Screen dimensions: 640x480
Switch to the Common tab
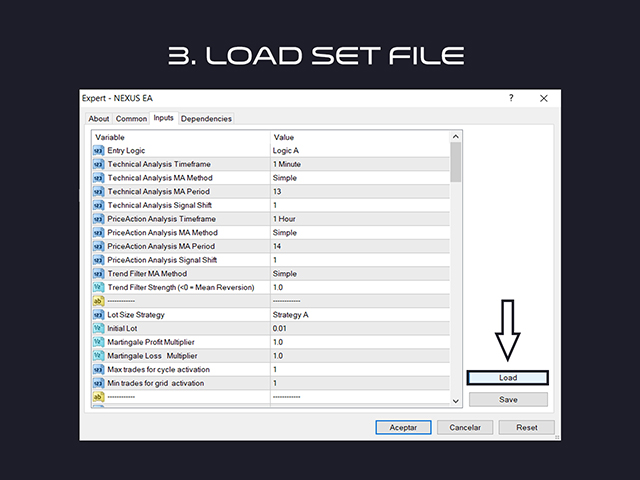131,119
